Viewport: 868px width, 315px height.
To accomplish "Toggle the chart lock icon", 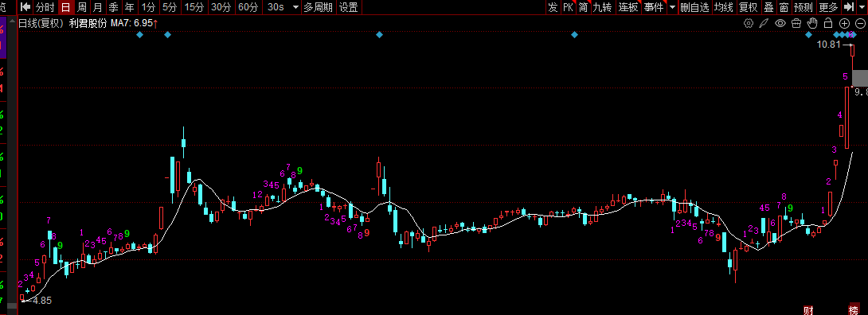I will pos(828,23).
